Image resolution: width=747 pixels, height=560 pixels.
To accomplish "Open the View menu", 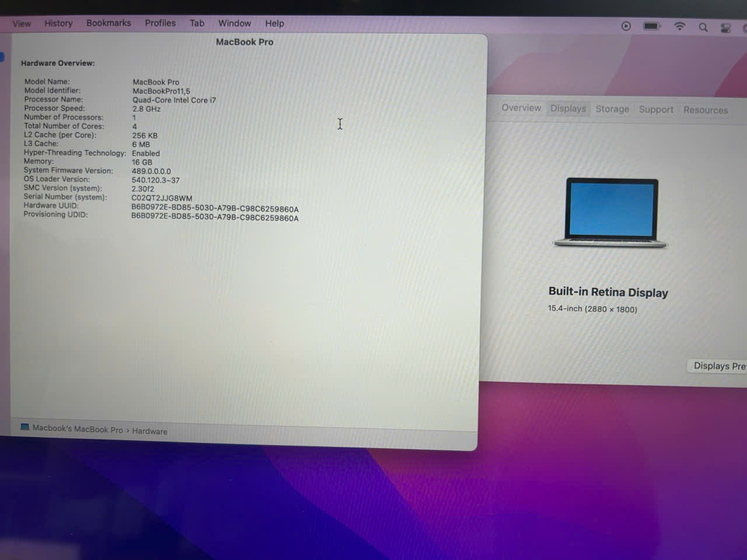I will tap(22, 23).
